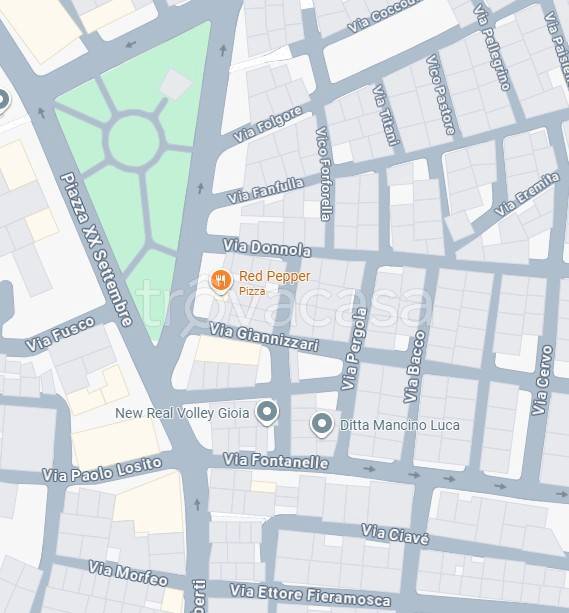The image size is (569, 613).
Task: Click the circular center of the park
Action: point(134,141)
